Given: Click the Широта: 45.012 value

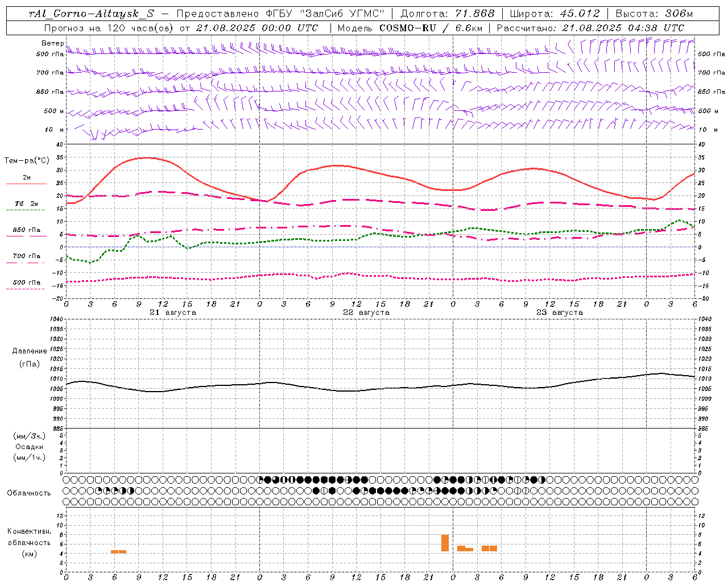Looking at the screenshot, I should click(x=555, y=14).
